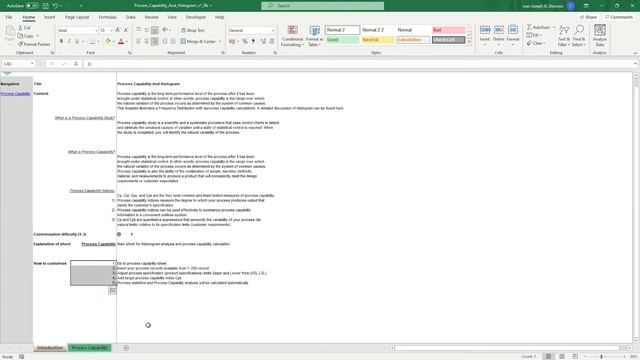
Task: Open the Developer ribbon tab
Action: (x=196, y=17)
